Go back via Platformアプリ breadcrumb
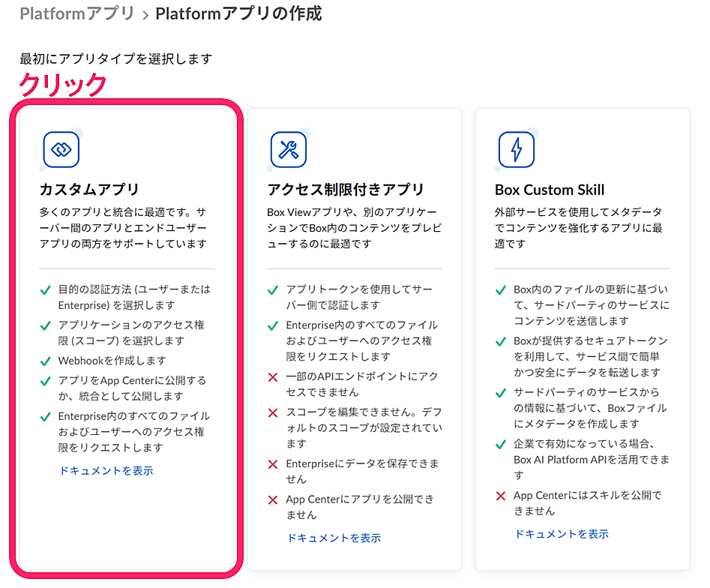Viewport: 710px width, 588px height. pos(77,13)
